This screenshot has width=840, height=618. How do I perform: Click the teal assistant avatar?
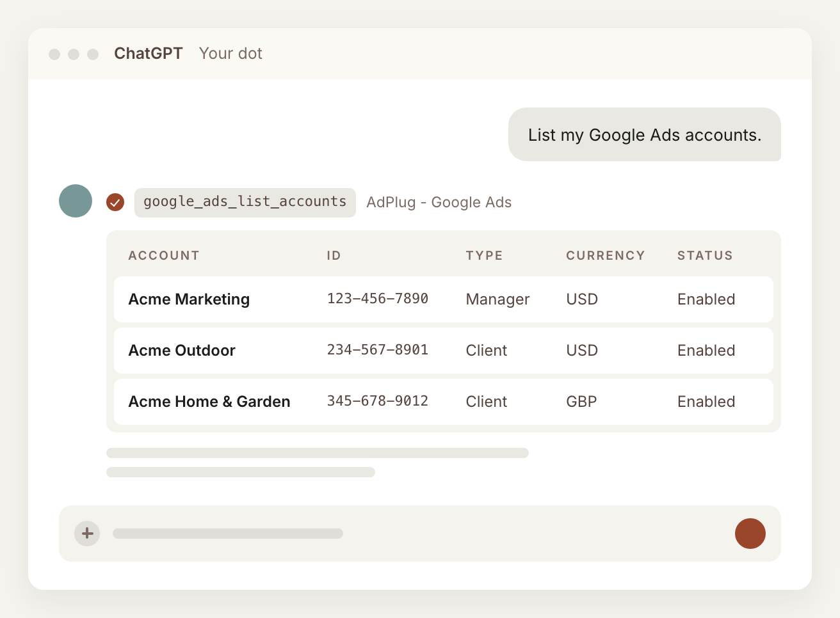pos(76,201)
